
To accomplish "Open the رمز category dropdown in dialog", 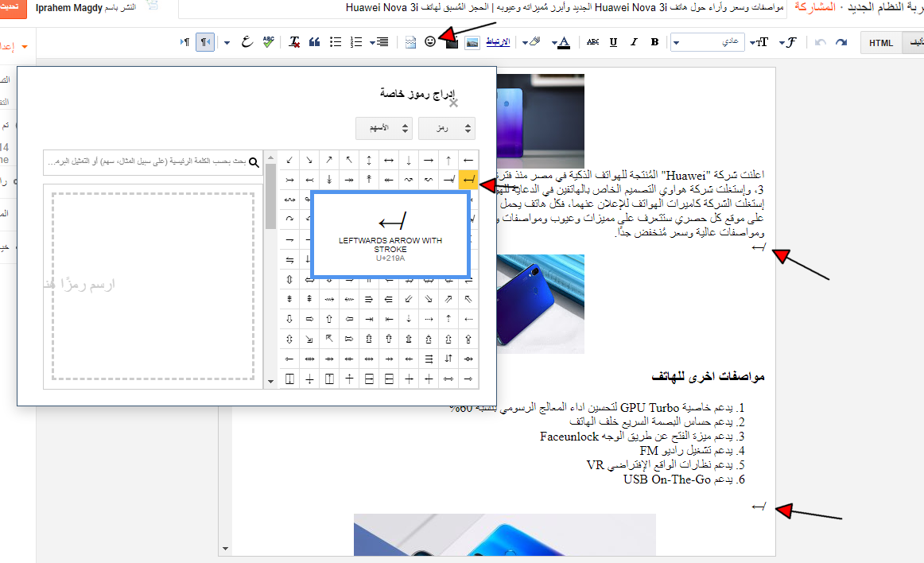I will tap(447, 129).
